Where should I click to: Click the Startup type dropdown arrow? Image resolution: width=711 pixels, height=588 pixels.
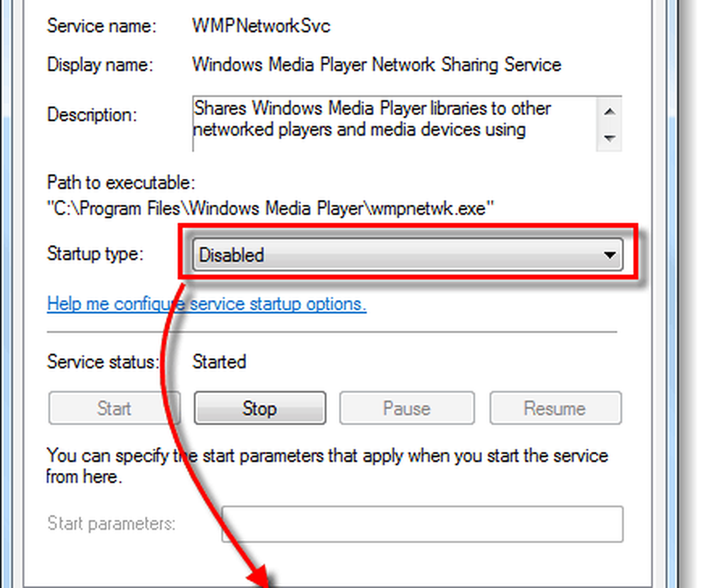coord(609,255)
